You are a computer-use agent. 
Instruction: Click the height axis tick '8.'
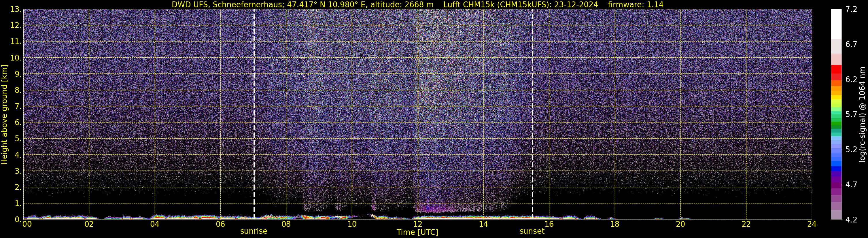pos(18,90)
